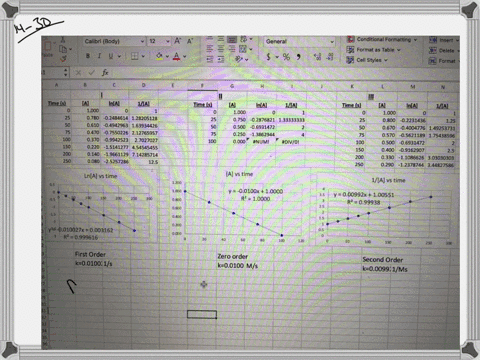Apply the Comma Style format

pyautogui.click(x=298, y=57)
